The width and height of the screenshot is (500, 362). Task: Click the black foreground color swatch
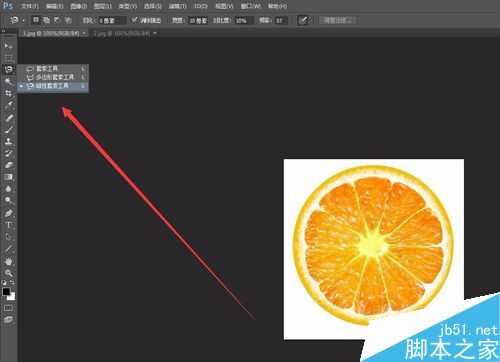click(6, 291)
